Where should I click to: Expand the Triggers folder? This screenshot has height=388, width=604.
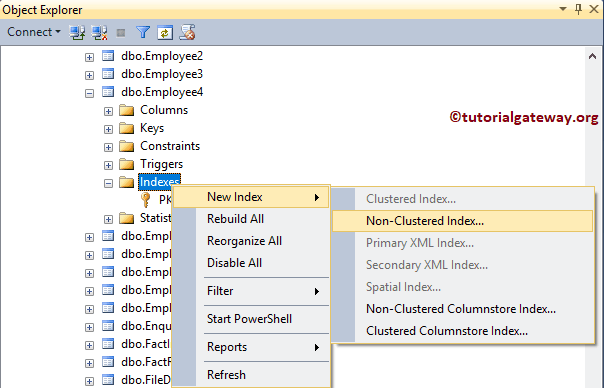108,165
